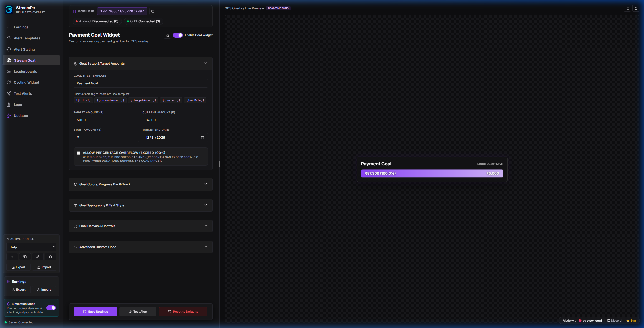Import a profile in Active Profile panel
Screen dimensions: 644x328
click(x=44, y=267)
